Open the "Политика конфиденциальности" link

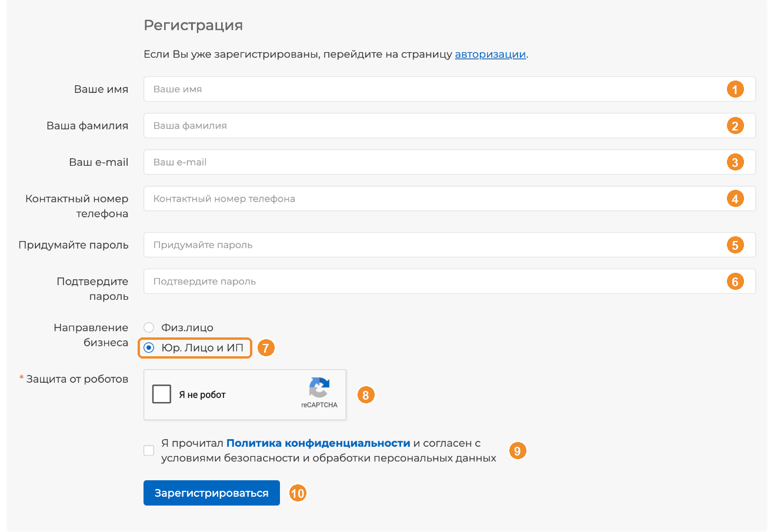tap(318, 443)
